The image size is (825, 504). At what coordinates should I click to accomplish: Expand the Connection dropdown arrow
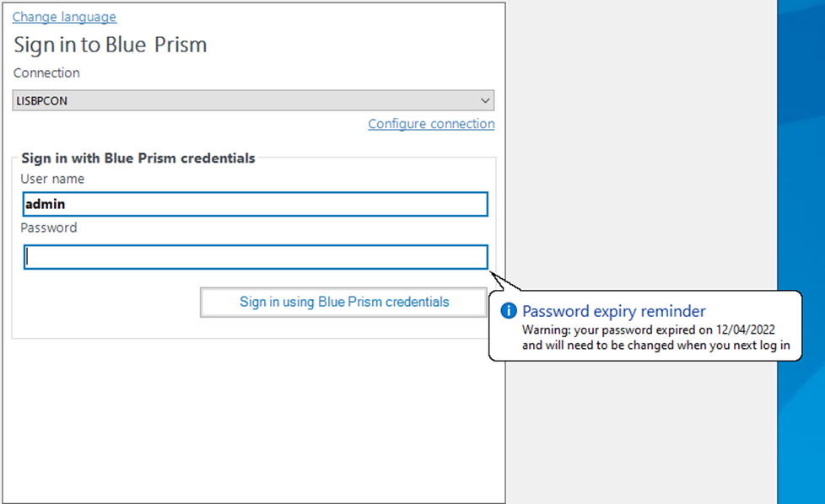[x=485, y=101]
